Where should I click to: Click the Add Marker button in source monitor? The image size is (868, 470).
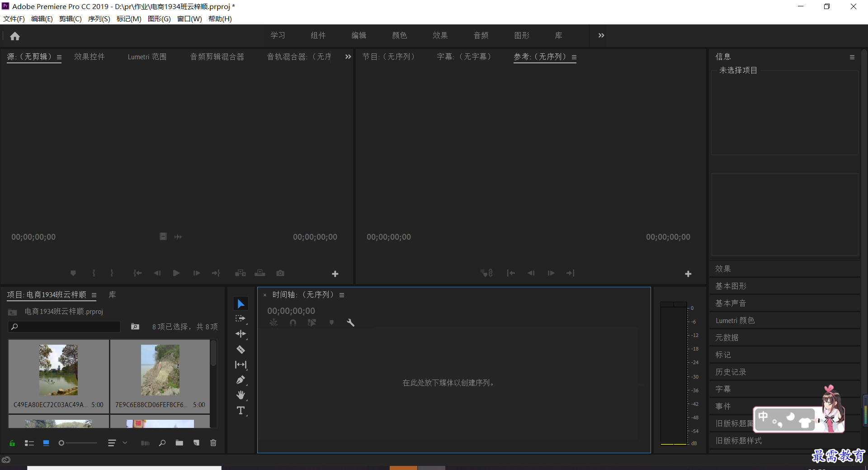(73, 273)
